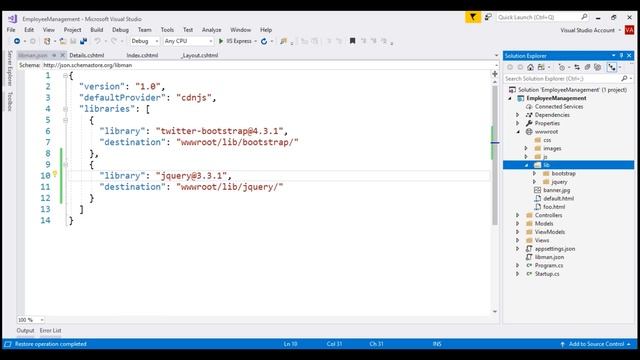Open the Toolbox side tab

(10, 102)
